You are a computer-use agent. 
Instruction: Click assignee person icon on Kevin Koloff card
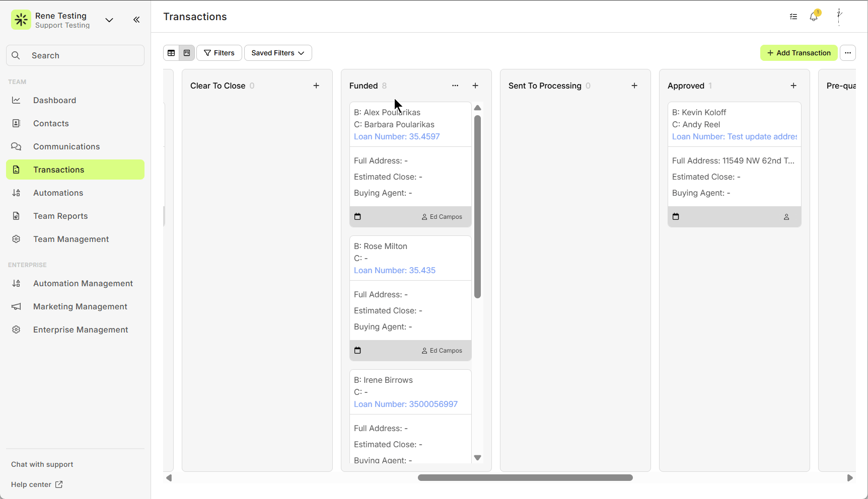786,217
